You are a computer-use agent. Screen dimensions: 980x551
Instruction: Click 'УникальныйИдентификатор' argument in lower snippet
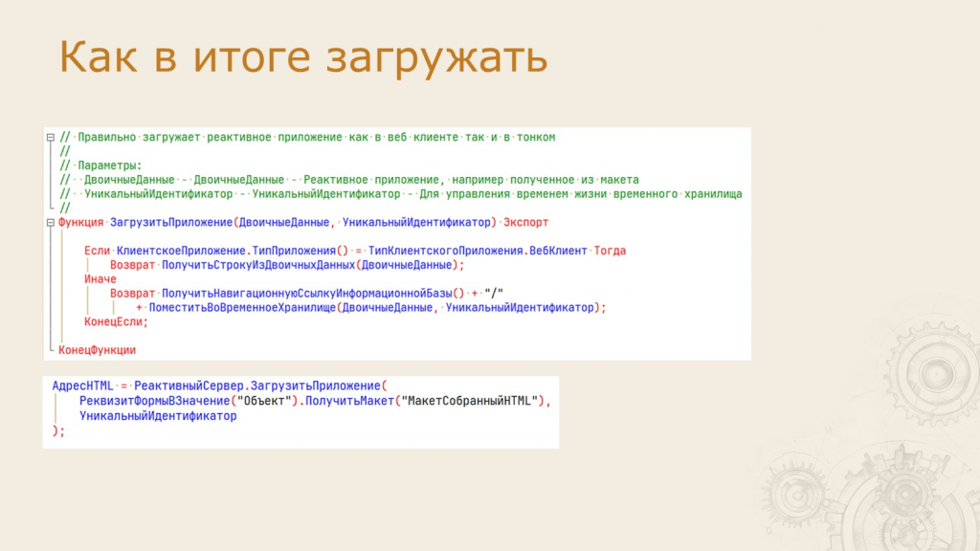click(158, 416)
